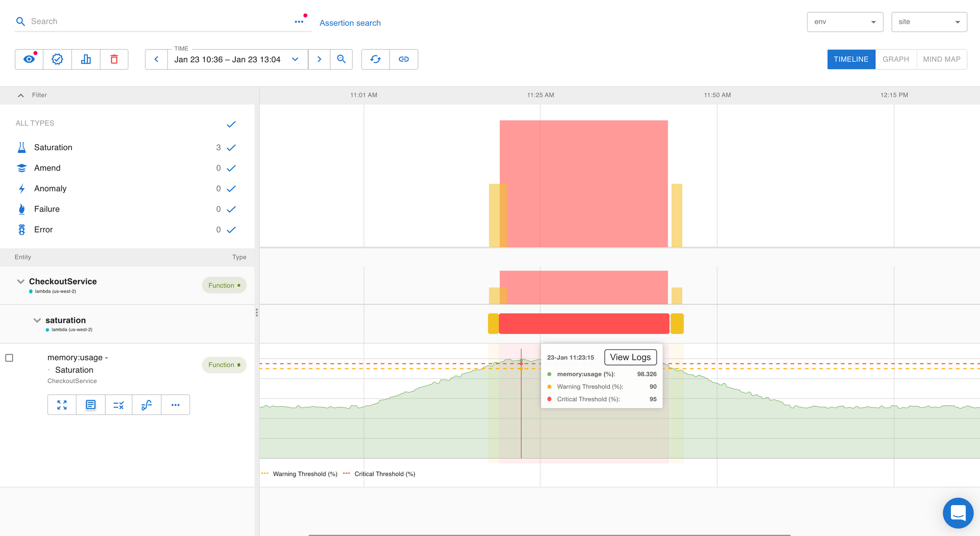980x536 pixels.
Task: Click the verified badge check icon
Action: click(57, 59)
